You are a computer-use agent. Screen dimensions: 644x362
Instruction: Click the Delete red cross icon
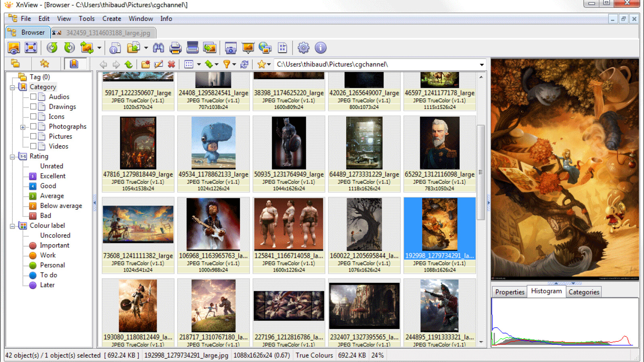click(x=172, y=64)
